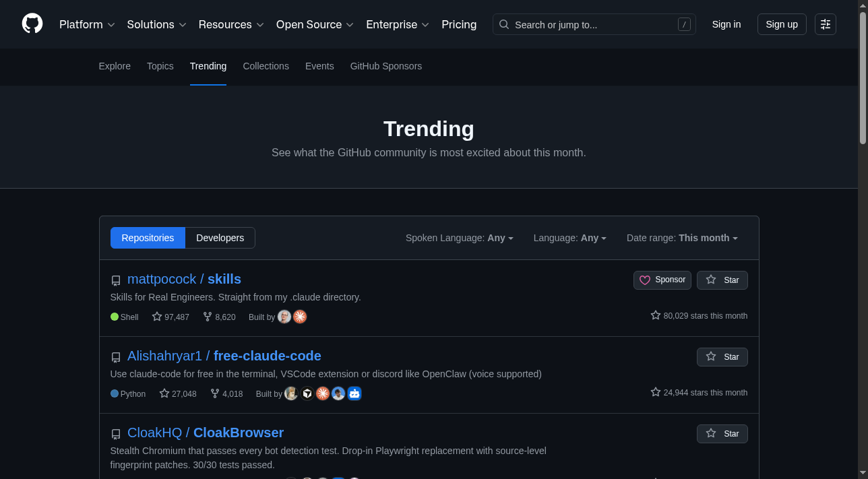Viewport: 868px width, 479px height.
Task: Click 'Skills for Real Engineers' description
Action: (236, 297)
